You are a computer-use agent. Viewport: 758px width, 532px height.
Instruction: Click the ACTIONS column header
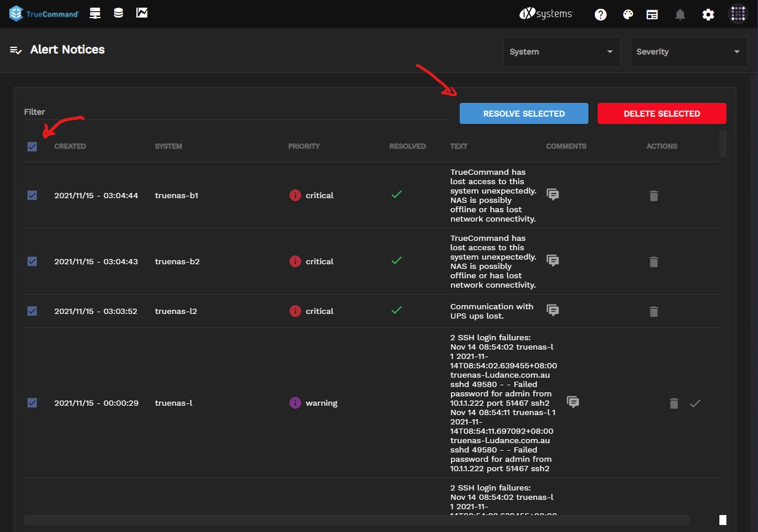pyautogui.click(x=662, y=146)
